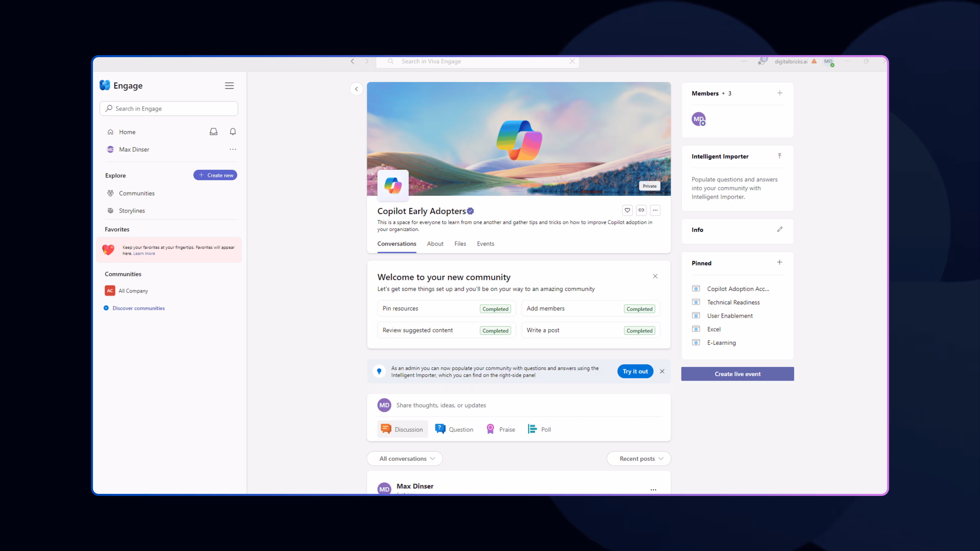The width and height of the screenshot is (980, 551).
Task: Dismiss the Welcome to your new community card
Action: [x=655, y=276]
